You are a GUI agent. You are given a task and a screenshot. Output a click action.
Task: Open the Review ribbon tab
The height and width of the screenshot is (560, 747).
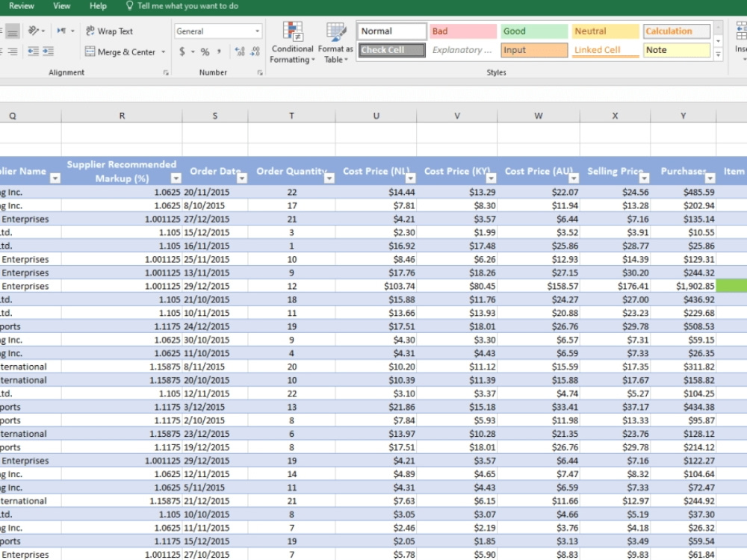pyautogui.click(x=22, y=6)
